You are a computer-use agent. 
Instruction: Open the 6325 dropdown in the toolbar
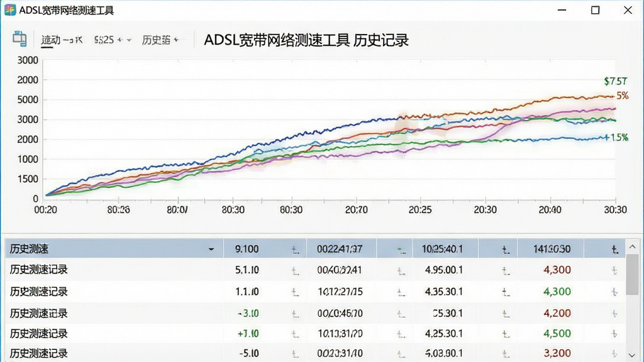click(x=113, y=40)
